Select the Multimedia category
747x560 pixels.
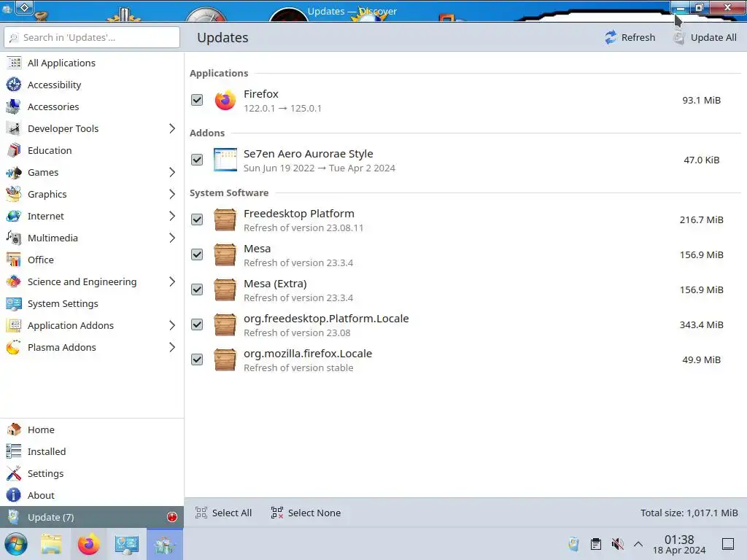coord(91,238)
